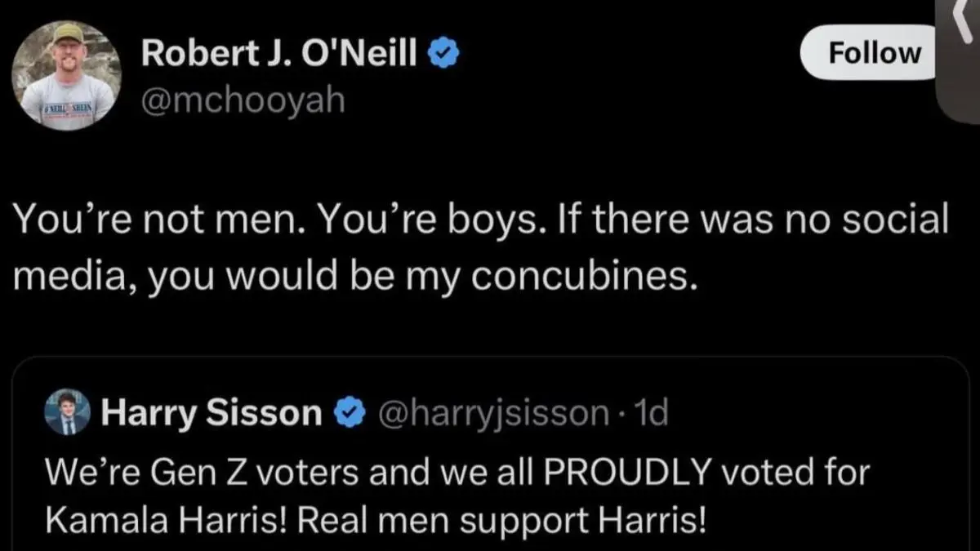Open Harry Sisson's small avatar
The image size is (980, 551).
click(x=68, y=415)
